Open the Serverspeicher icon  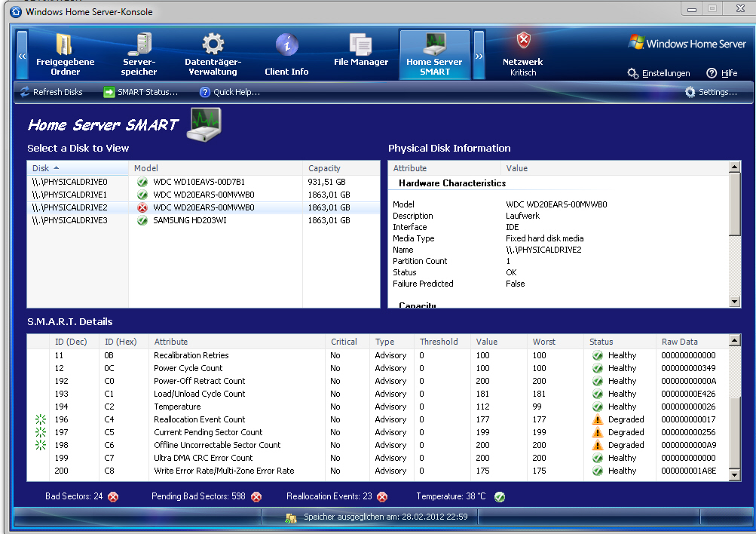pyautogui.click(x=139, y=44)
